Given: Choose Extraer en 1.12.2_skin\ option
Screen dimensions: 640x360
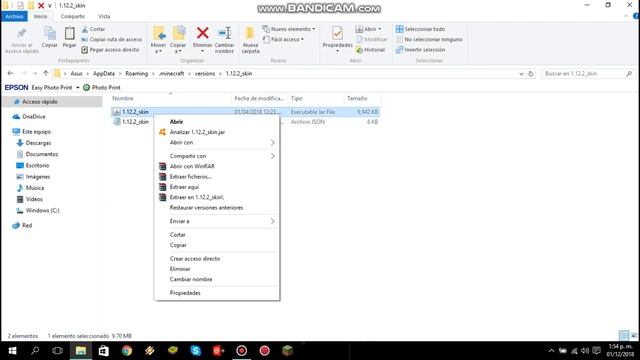Looking at the screenshot, I should coord(197,197).
